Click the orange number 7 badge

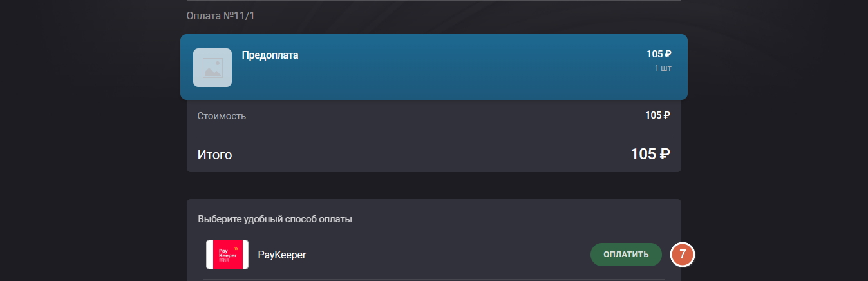(683, 255)
